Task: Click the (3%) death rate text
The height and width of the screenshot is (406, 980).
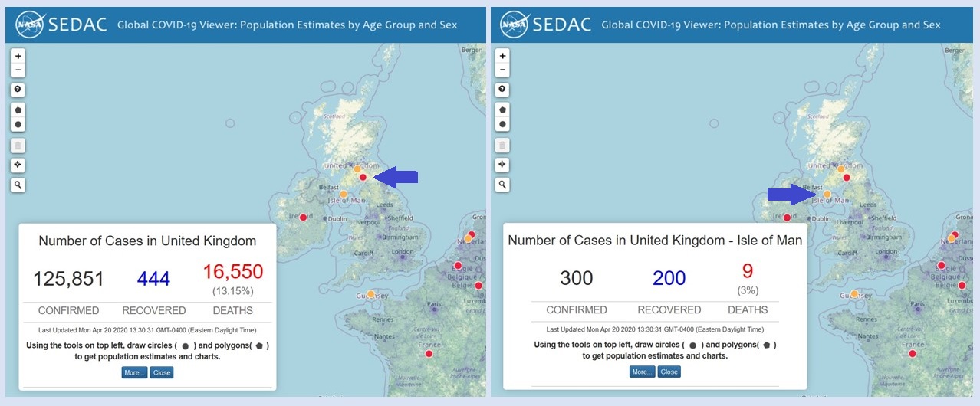Action: coord(748,291)
